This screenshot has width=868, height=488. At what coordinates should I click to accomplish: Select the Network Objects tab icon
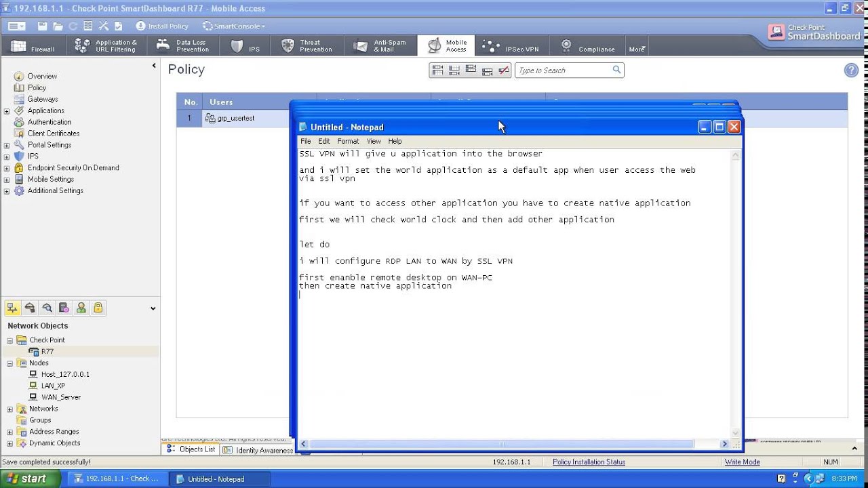coord(13,308)
